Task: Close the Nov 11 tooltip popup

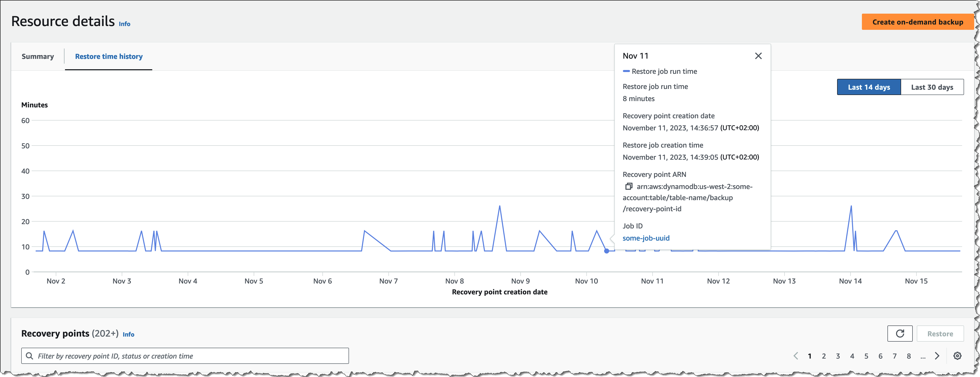Action: pos(758,56)
